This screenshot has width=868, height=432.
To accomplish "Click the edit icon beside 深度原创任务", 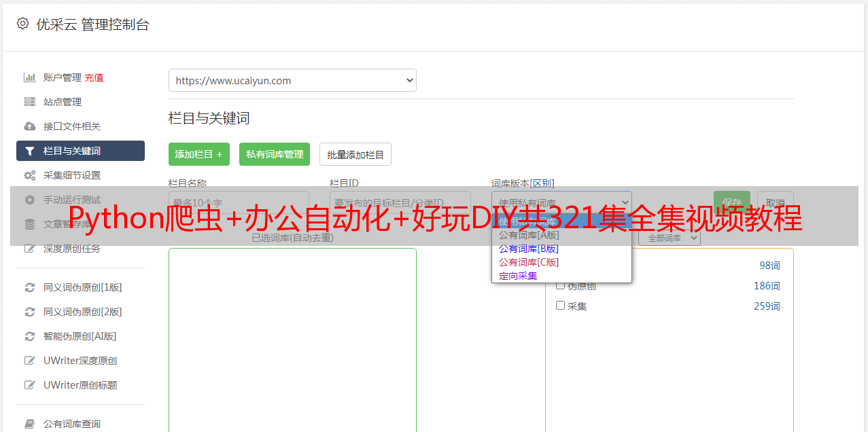I will point(29,249).
